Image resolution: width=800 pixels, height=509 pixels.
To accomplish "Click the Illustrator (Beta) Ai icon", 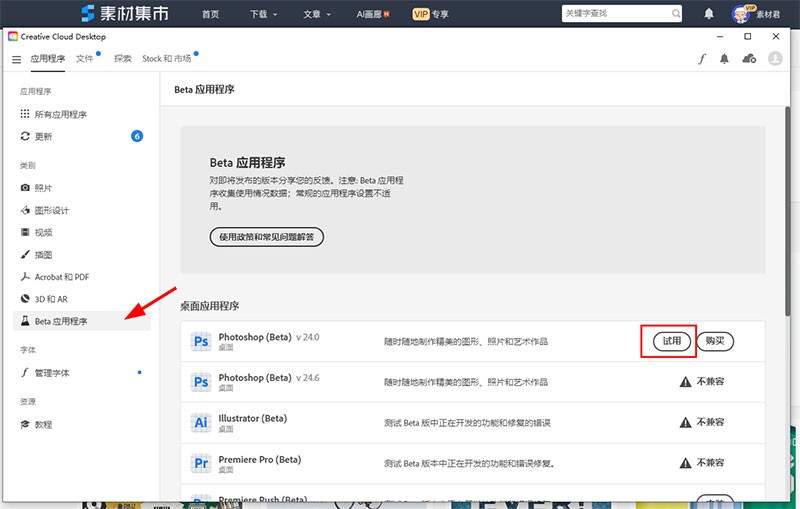I will tap(201, 422).
